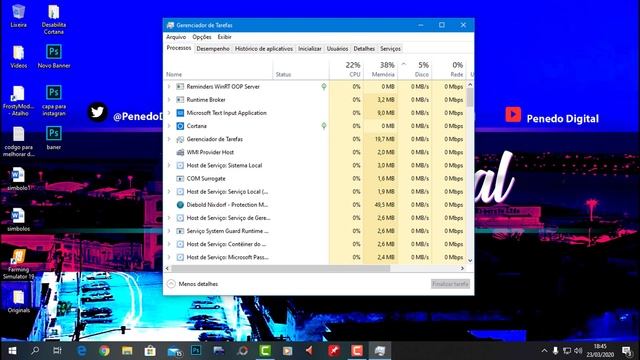Expand Host de Serviço: Serviço Local row
This screenshot has width=640, height=360.
pos(169,191)
